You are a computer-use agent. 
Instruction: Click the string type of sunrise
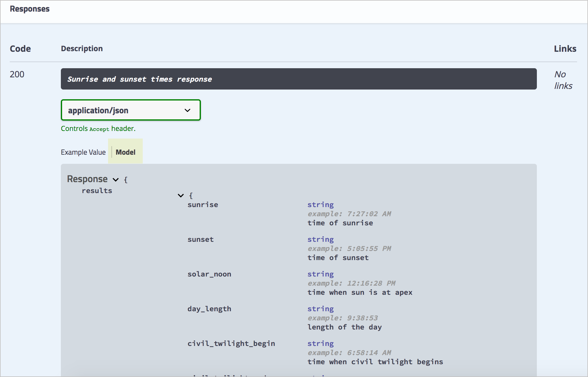coord(320,204)
